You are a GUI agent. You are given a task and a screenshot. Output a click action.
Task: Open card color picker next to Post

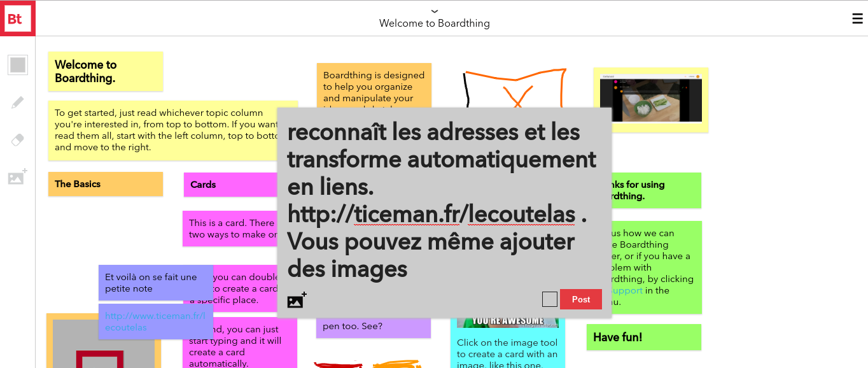(x=550, y=299)
